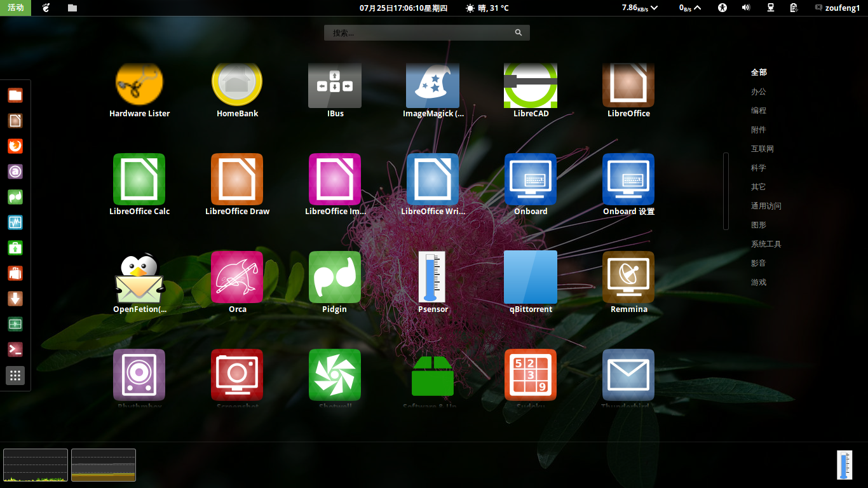Filter by 通用访问 category
This screenshot has width=868, height=488.
click(766, 206)
